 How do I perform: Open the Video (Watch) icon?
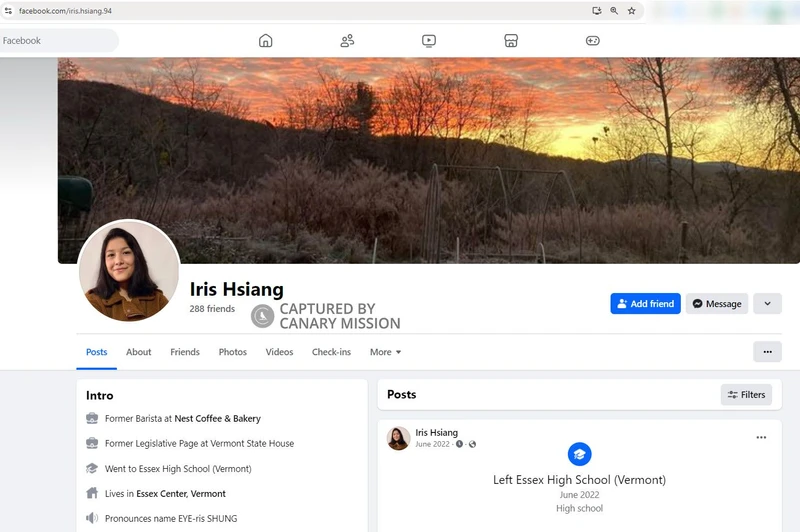pyautogui.click(x=429, y=41)
